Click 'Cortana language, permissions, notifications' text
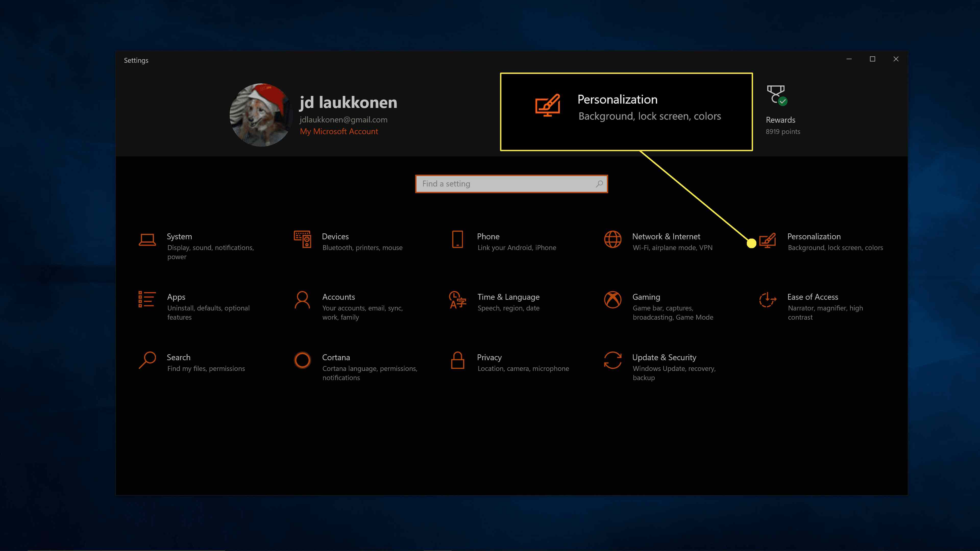 [x=369, y=373]
